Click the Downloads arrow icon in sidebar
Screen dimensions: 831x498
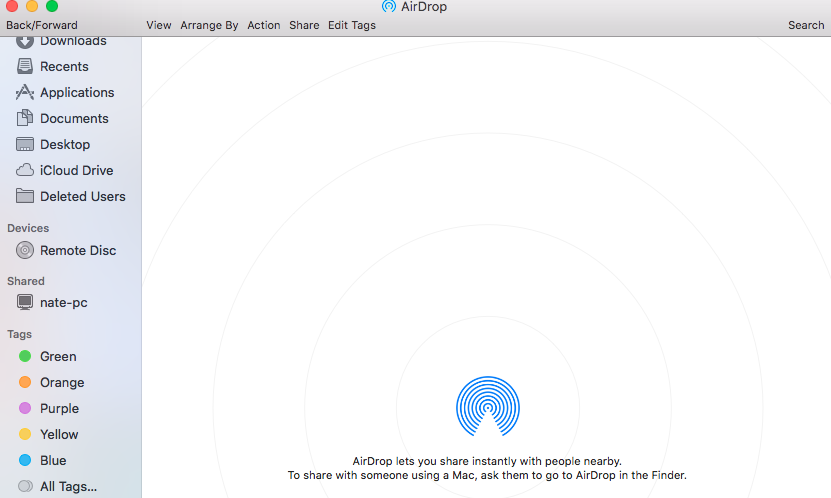pyautogui.click(x=24, y=41)
